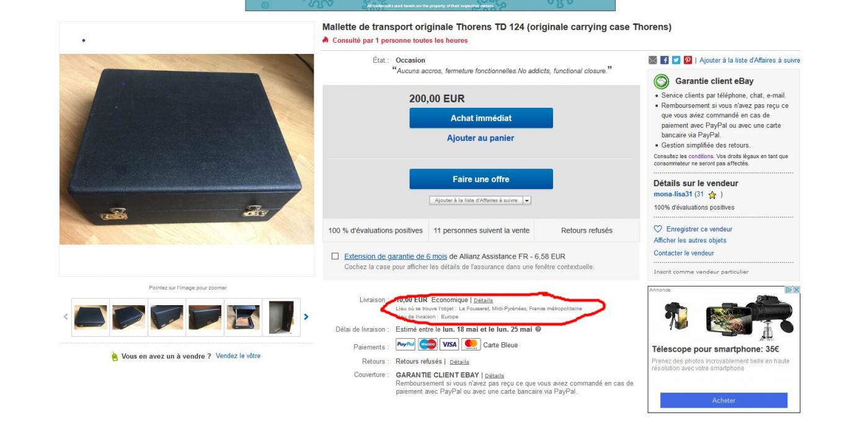Expand the Ajouter à la liste dropdown arrow
This screenshot has width=868, height=441.
527,200
